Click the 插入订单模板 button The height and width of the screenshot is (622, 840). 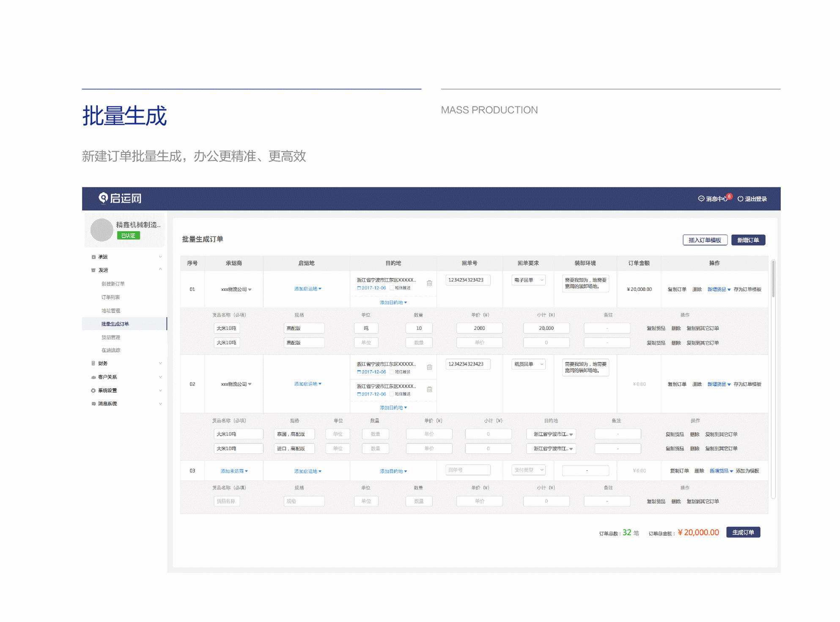pos(705,240)
